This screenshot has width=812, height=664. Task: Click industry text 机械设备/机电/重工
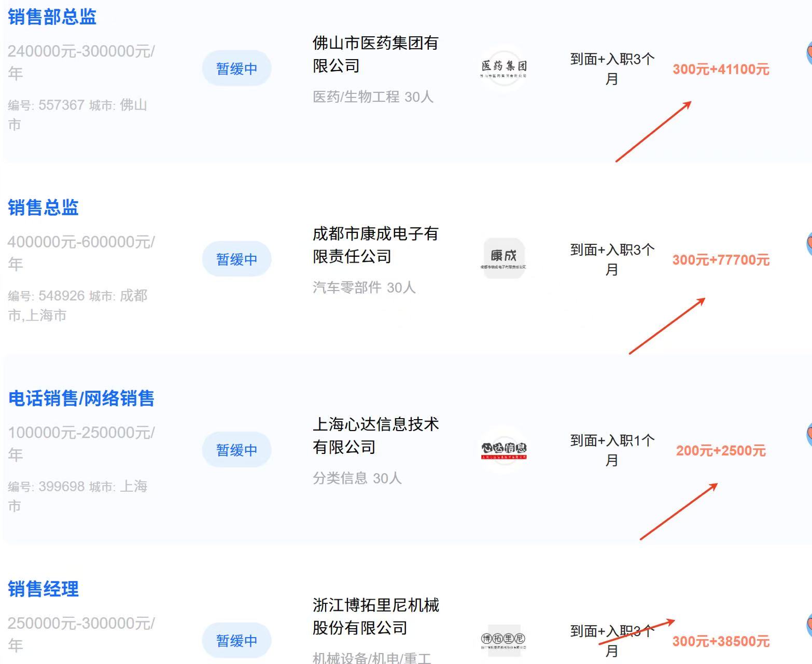click(x=371, y=658)
